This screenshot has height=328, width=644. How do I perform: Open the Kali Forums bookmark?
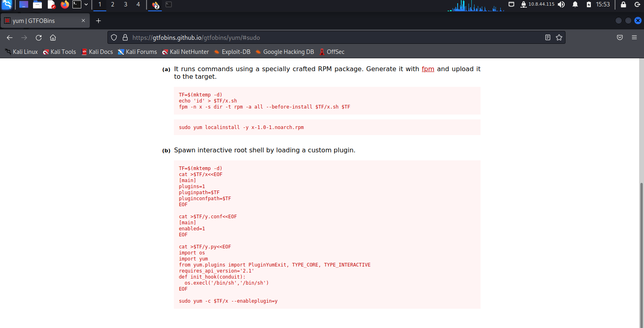click(137, 52)
